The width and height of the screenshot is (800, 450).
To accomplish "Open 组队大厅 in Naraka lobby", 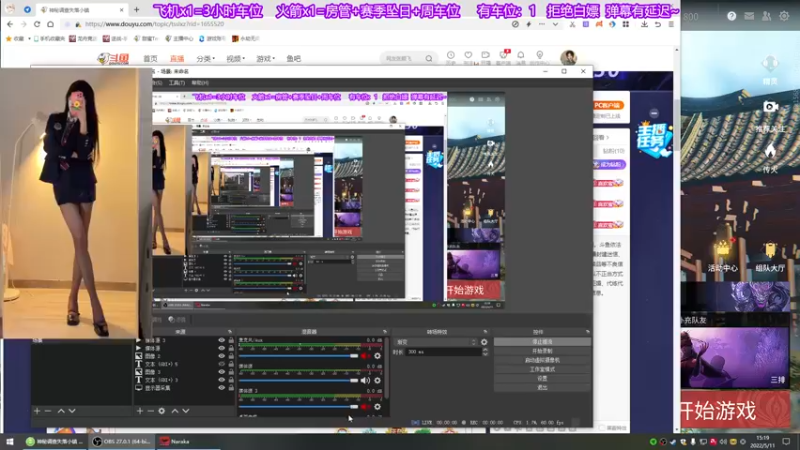I will (x=770, y=256).
